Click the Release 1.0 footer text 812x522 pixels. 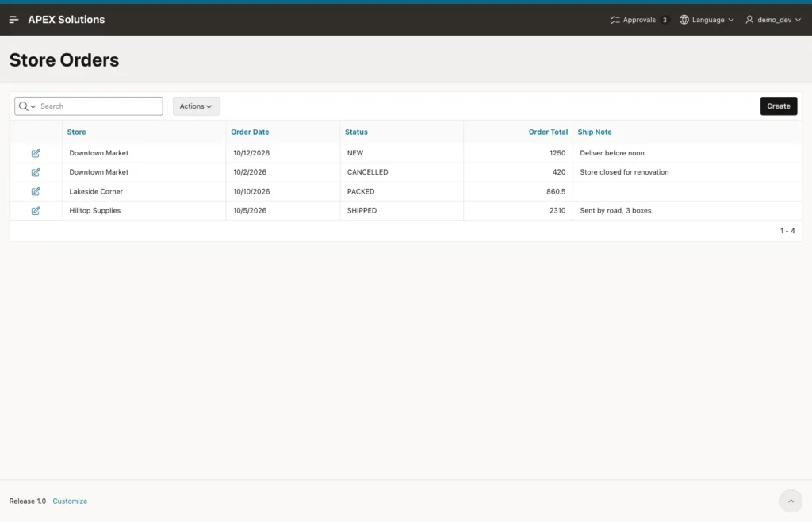coord(28,501)
